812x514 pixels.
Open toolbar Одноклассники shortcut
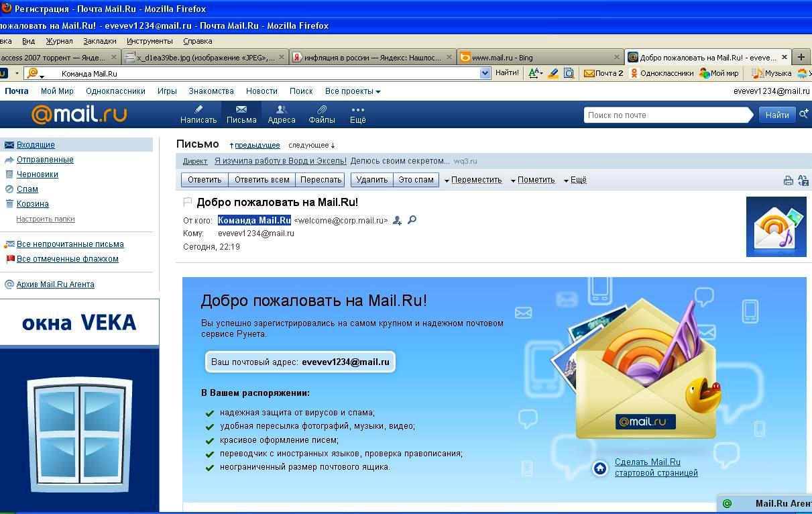[x=661, y=73]
